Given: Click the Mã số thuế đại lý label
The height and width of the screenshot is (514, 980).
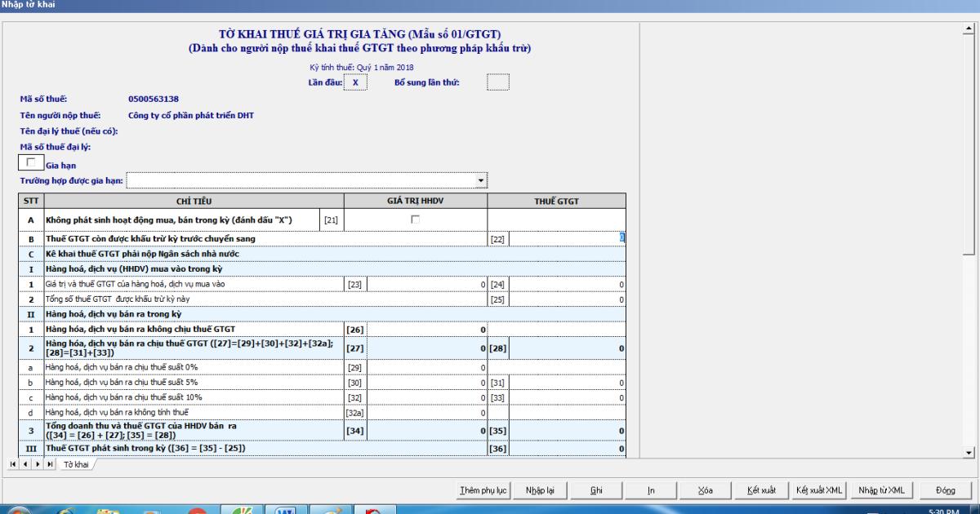Looking at the screenshot, I should (55, 147).
